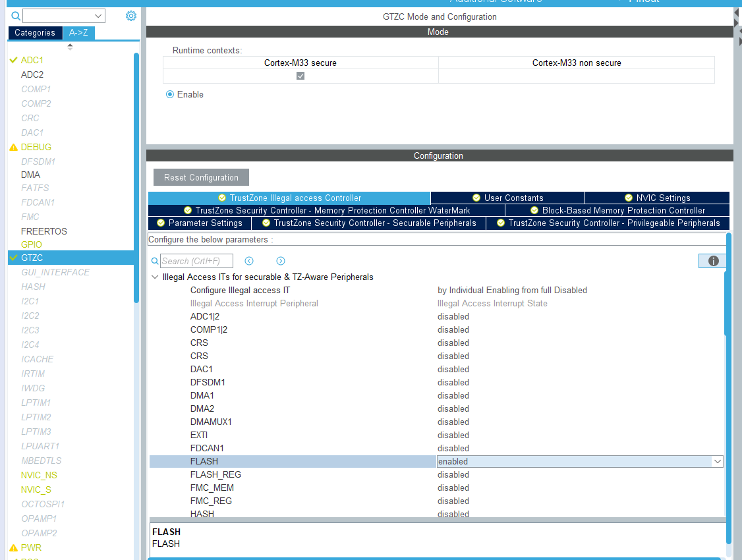Click the next-match arrow beside parameter search
The height and width of the screenshot is (560, 742).
click(280, 261)
